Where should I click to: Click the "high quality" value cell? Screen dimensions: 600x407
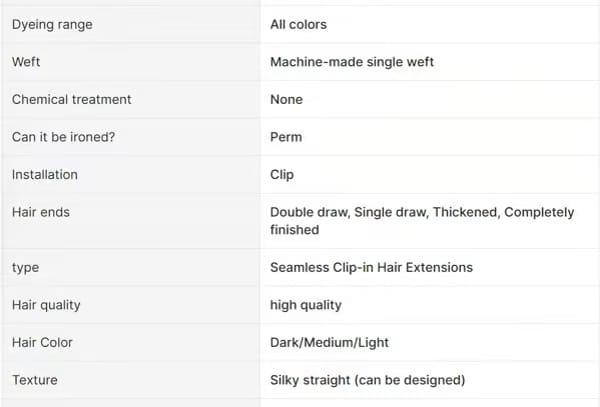pyautogui.click(x=306, y=305)
